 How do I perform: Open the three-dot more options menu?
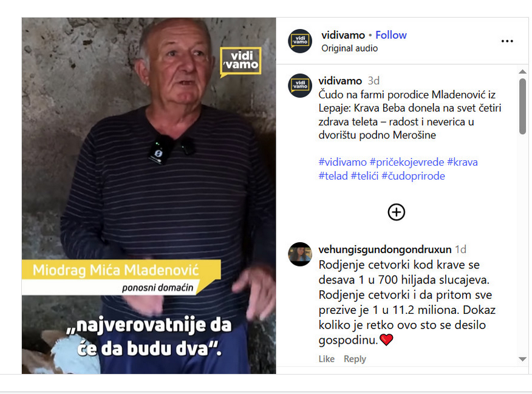click(x=507, y=41)
